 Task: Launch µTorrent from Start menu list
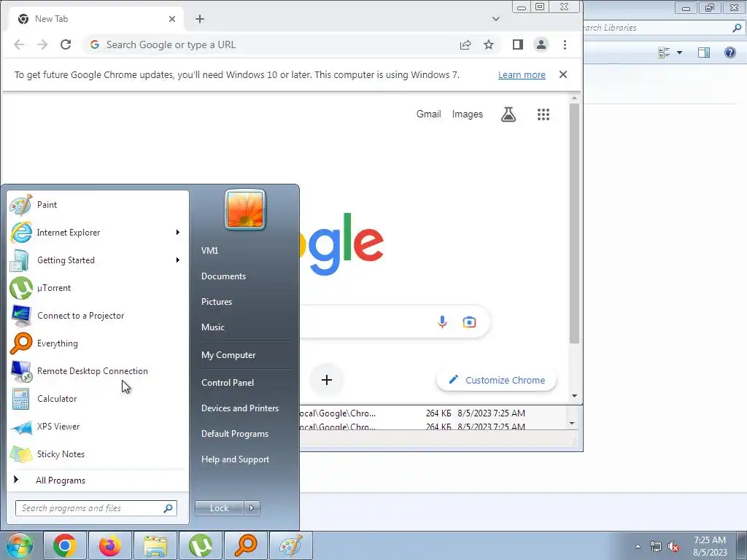click(98, 287)
